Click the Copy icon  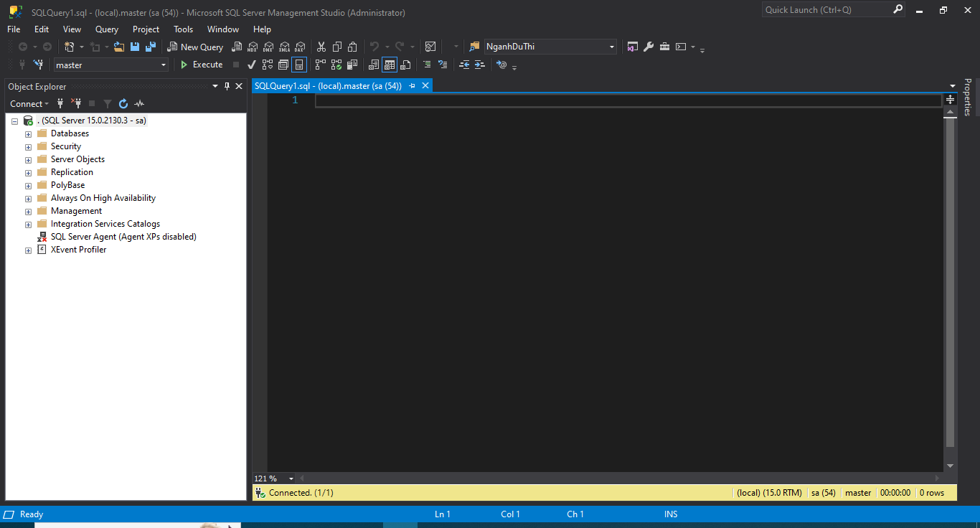pos(337,47)
